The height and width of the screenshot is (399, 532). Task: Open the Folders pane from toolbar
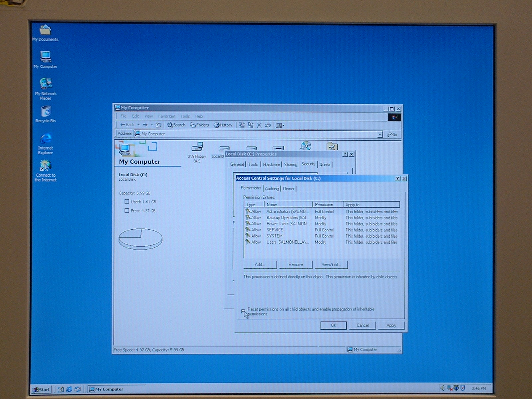[199, 125]
